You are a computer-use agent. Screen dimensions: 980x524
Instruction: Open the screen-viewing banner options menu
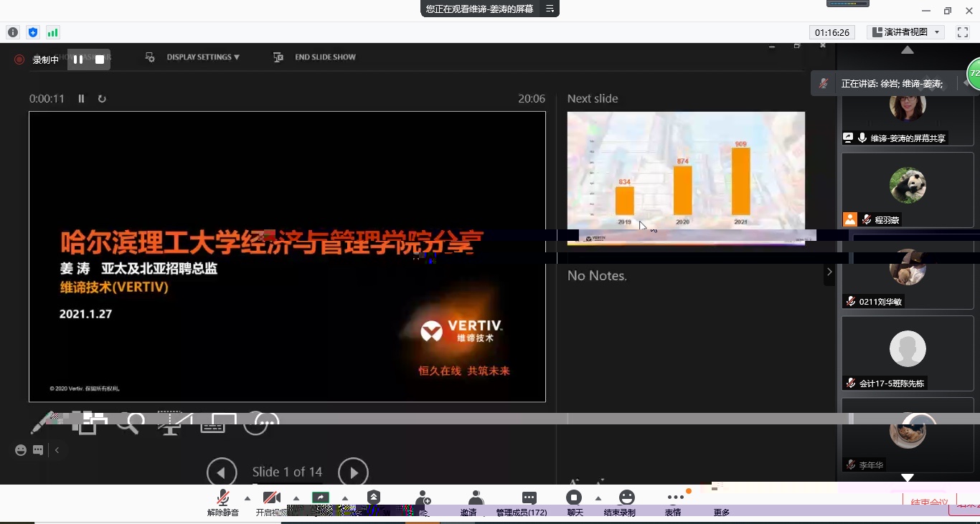coord(550,9)
